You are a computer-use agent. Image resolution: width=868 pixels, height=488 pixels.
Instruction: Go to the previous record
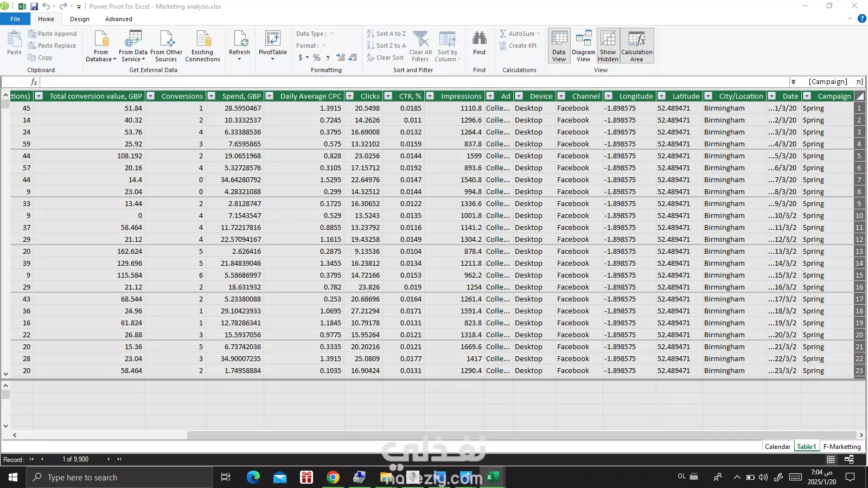coord(42,459)
